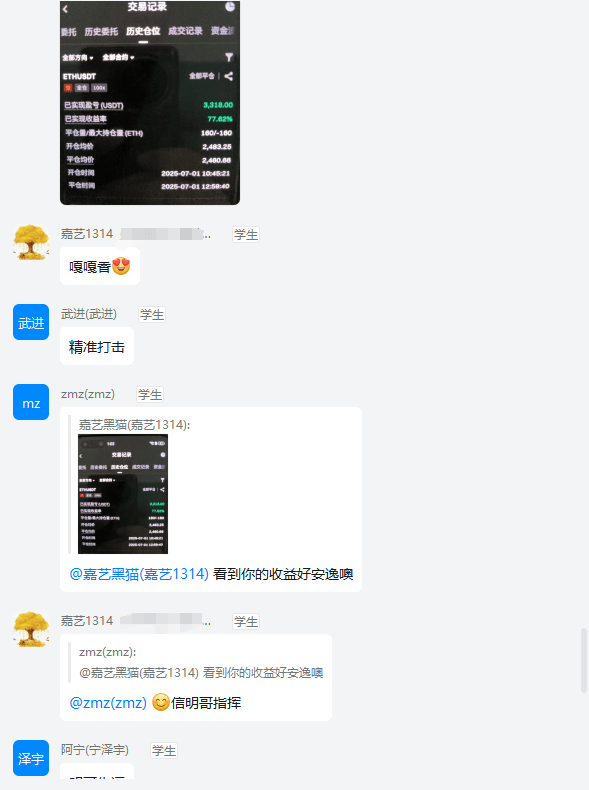Click the username zmz(zmz) above the quote

click(x=88, y=394)
